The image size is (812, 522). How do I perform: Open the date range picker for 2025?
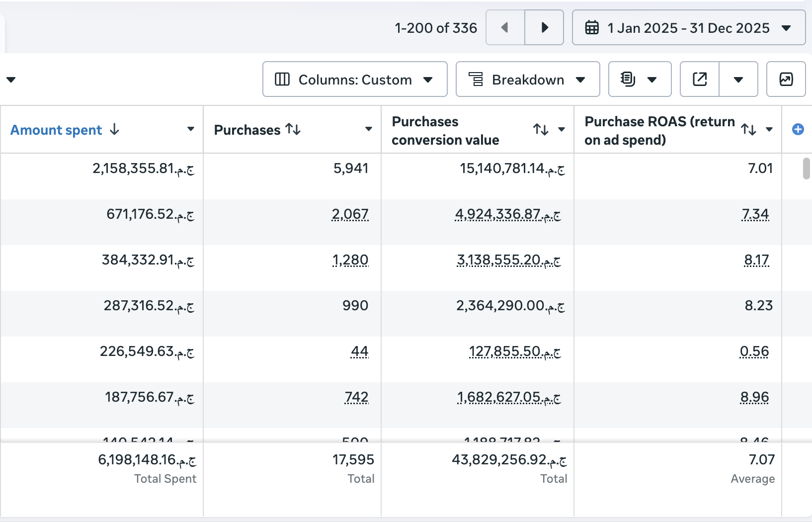tap(689, 27)
